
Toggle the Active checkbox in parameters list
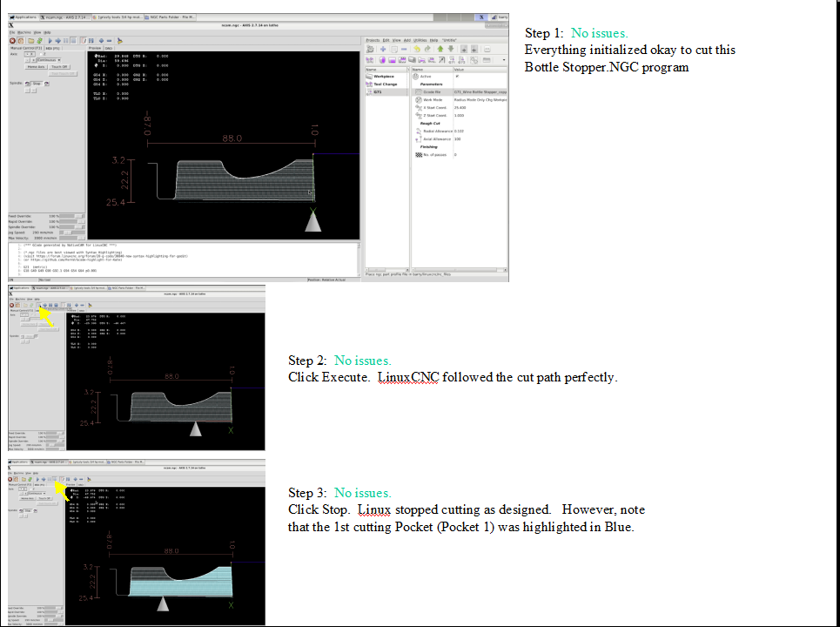tap(457, 77)
